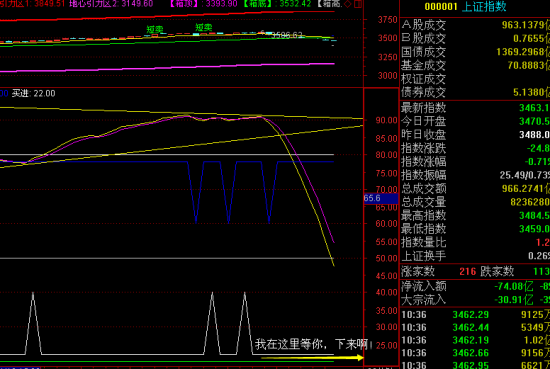Select the 国债成交 row in quote panel
This screenshot has width=550, height=369.
point(475,52)
